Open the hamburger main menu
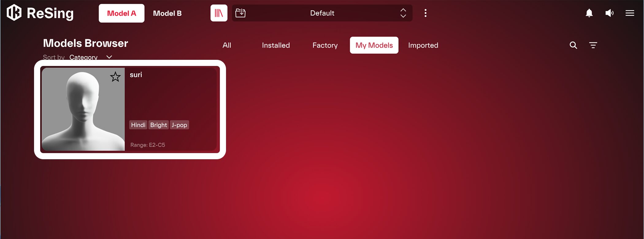Viewport: 644px width, 239px height. coord(630,13)
